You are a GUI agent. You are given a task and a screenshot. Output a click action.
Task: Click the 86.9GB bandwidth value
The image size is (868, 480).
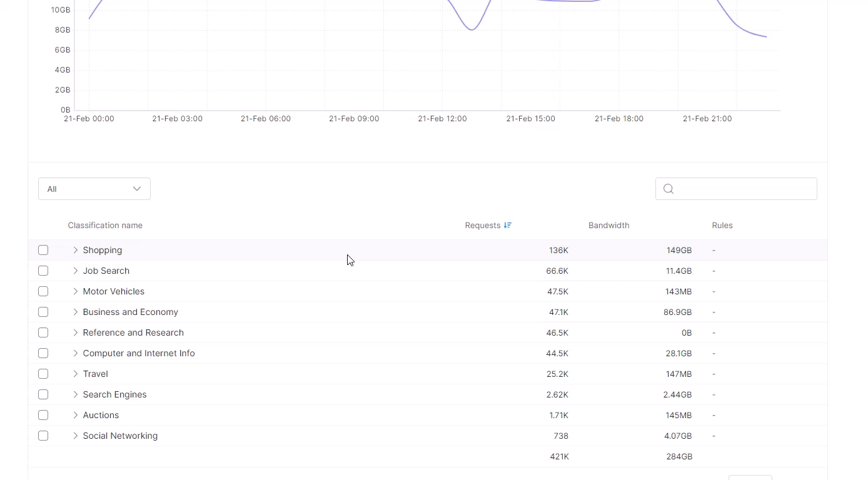[678, 312]
